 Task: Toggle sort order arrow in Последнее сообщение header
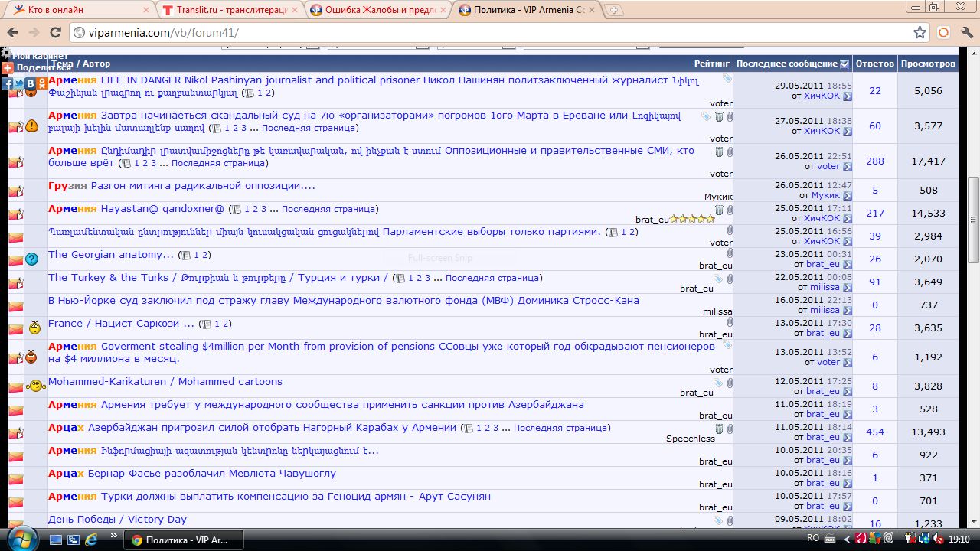click(x=844, y=64)
